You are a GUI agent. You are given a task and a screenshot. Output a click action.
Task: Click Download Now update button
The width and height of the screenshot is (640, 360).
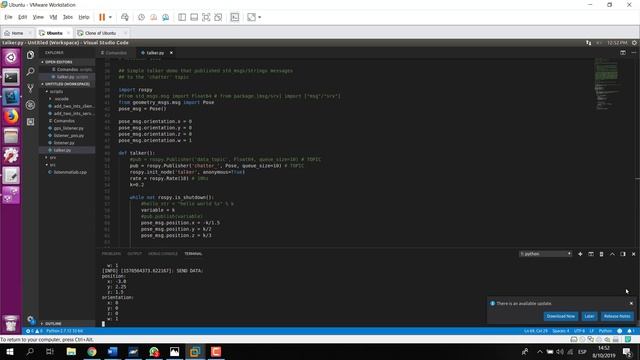(x=561, y=316)
